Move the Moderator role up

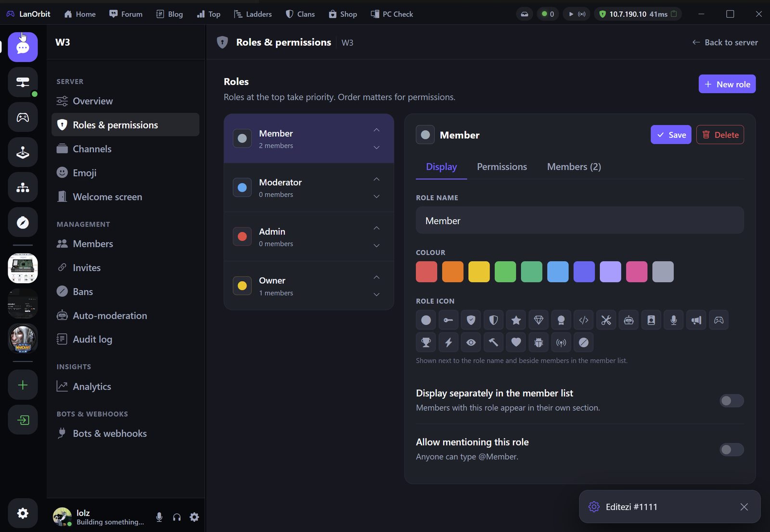tap(377, 179)
